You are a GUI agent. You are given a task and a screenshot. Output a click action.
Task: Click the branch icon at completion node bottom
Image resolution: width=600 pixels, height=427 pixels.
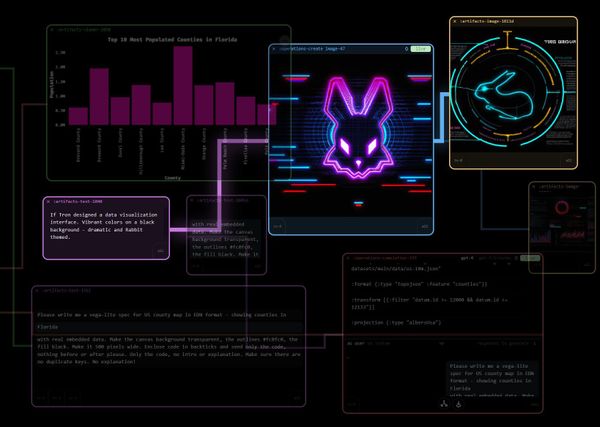(444, 404)
